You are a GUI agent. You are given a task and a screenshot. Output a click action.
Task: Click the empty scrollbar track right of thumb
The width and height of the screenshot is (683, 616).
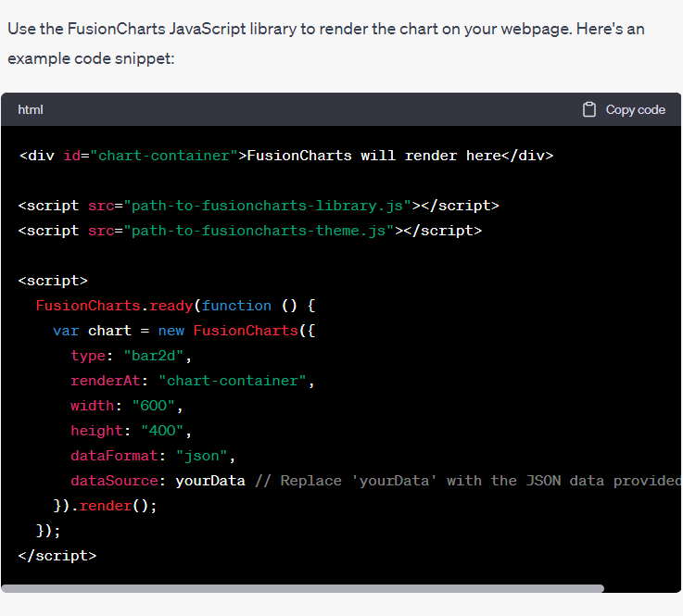641,588
